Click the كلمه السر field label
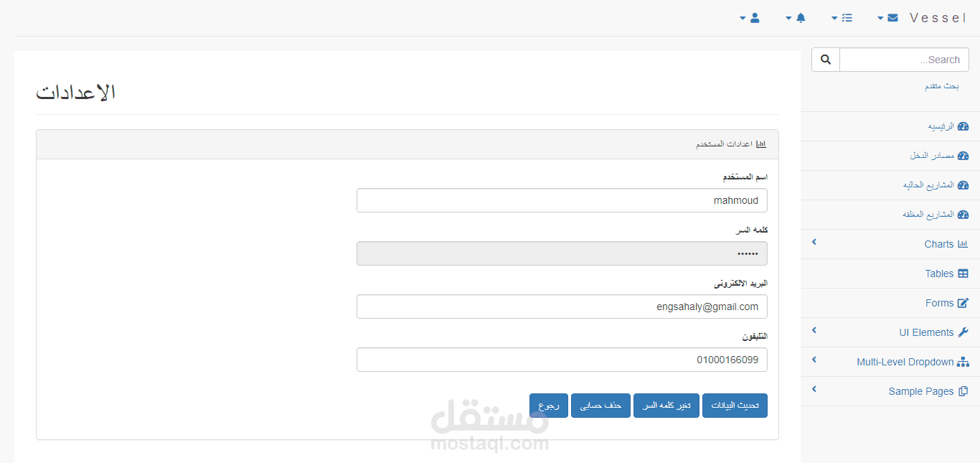Screen dimensions: 980x463 click(752, 230)
